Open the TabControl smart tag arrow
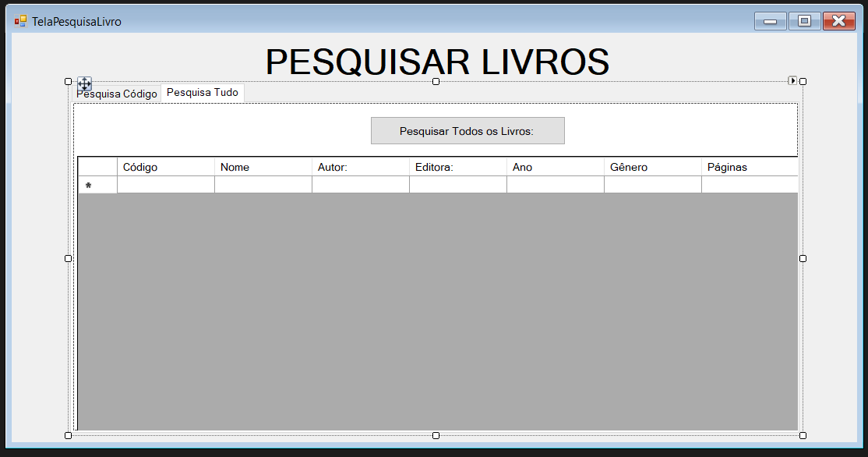 click(793, 80)
